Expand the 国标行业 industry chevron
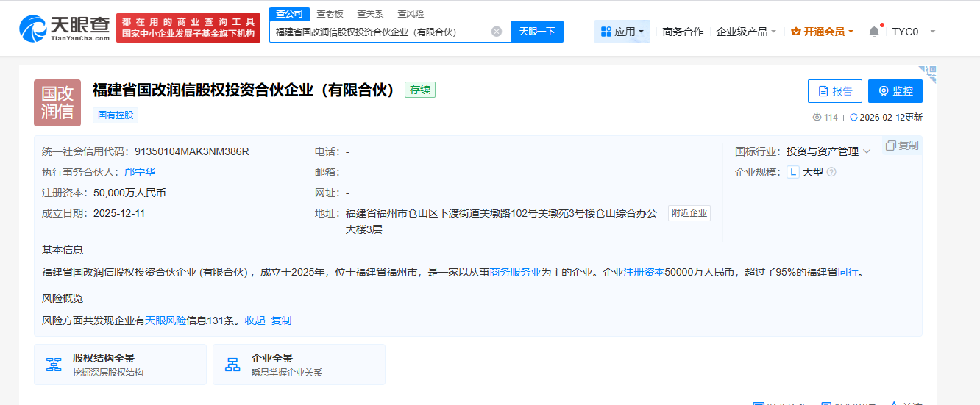 tap(867, 151)
